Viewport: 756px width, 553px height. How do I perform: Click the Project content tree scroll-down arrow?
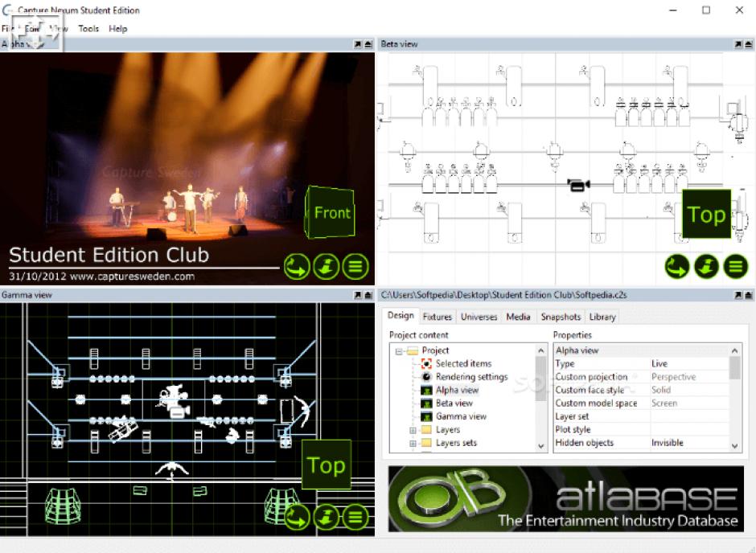(x=541, y=446)
